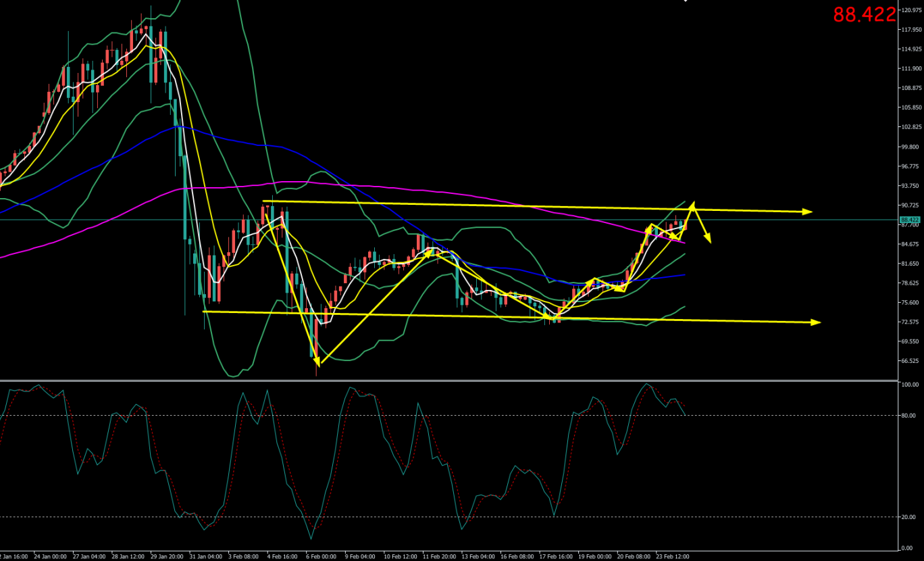The width and height of the screenshot is (924, 561).
Task: Click the 100.00 label on the oscillator scale
Action: (x=910, y=385)
